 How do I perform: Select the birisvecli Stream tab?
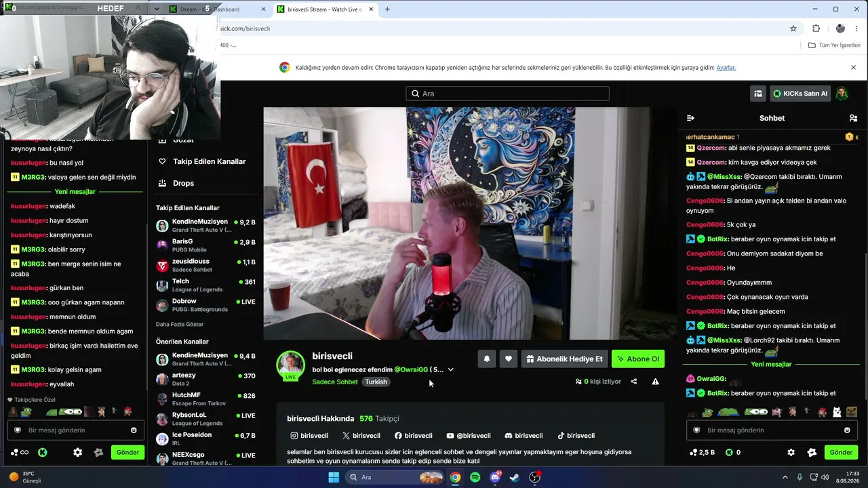pos(325,9)
